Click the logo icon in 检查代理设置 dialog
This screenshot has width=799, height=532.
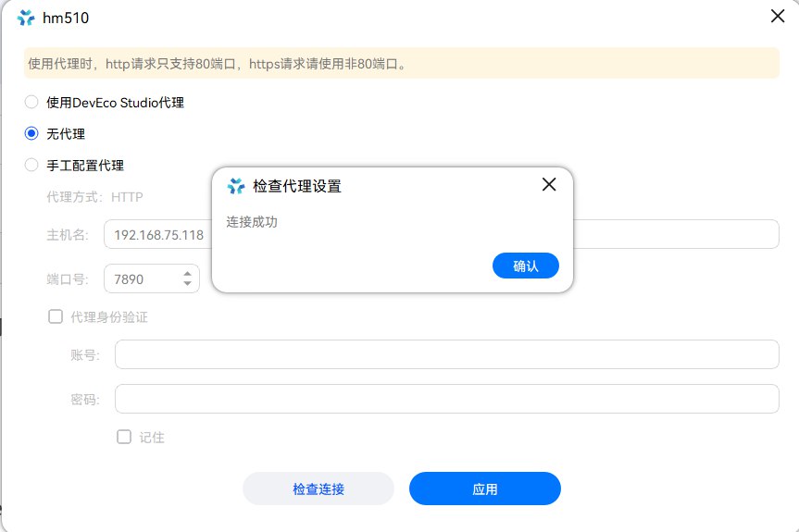[236, 185]
